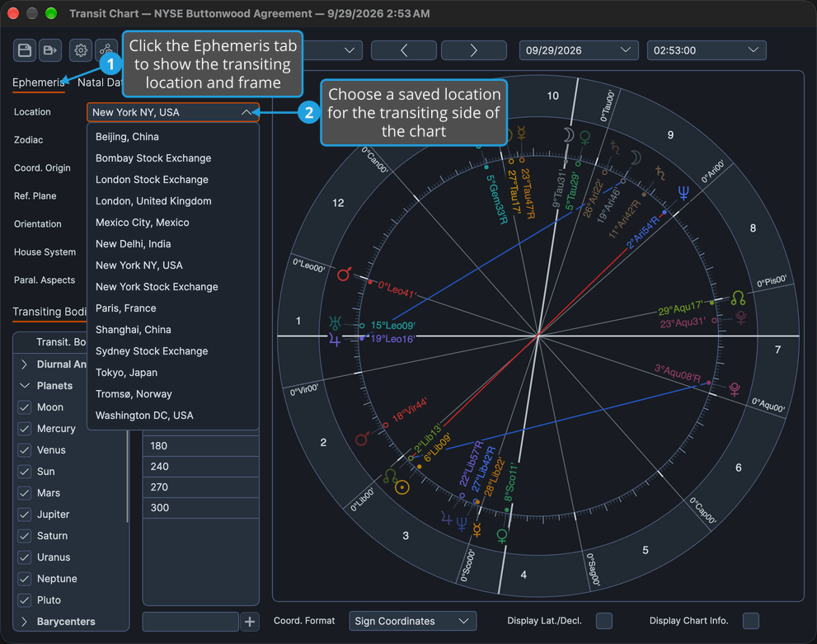
Task: Choose Sydney Stock Exchange location
Action: [x=173, y=351]
